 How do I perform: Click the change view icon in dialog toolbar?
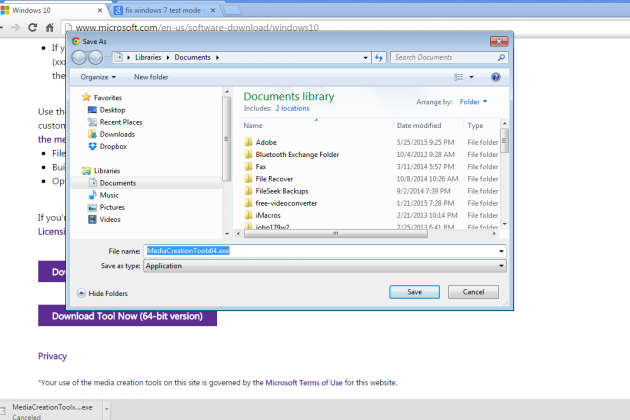tap(458, 77)
